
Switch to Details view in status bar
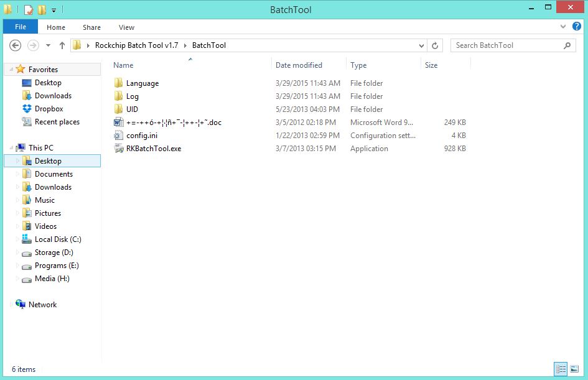[561, 369]
